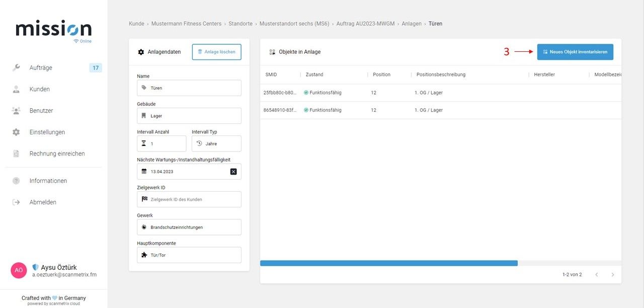Viewport: 644px width, 308px height.
Task: Click the document icon beside Rechnung einreichen
Action: (16, 153)
